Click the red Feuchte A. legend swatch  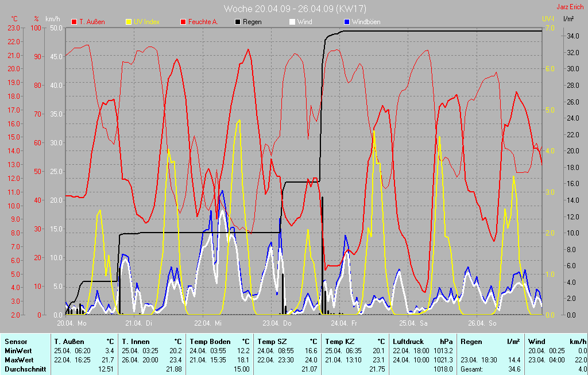183,22
